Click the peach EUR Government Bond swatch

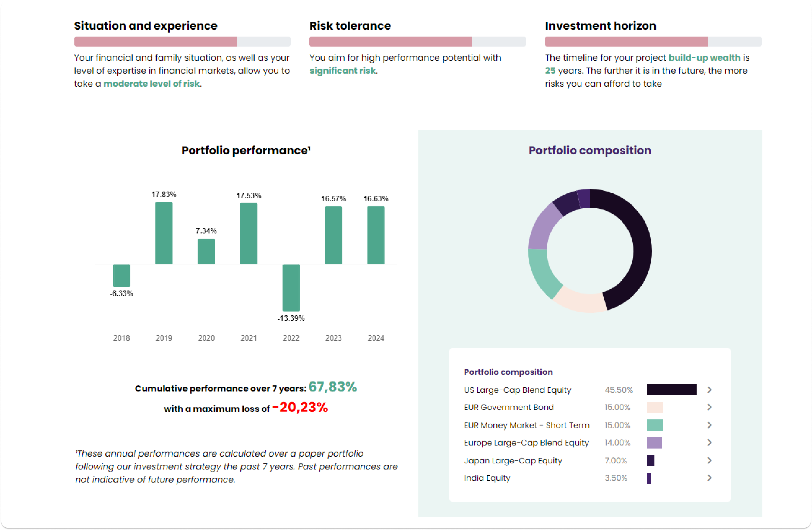655,408
